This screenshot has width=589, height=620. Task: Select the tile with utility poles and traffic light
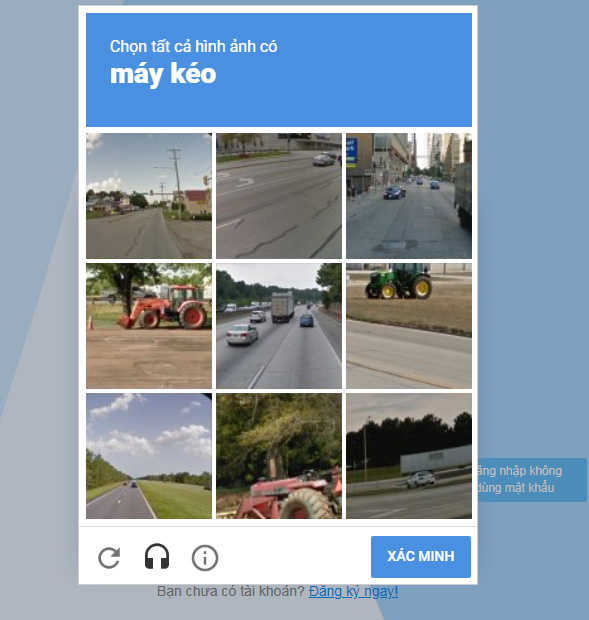149,196
